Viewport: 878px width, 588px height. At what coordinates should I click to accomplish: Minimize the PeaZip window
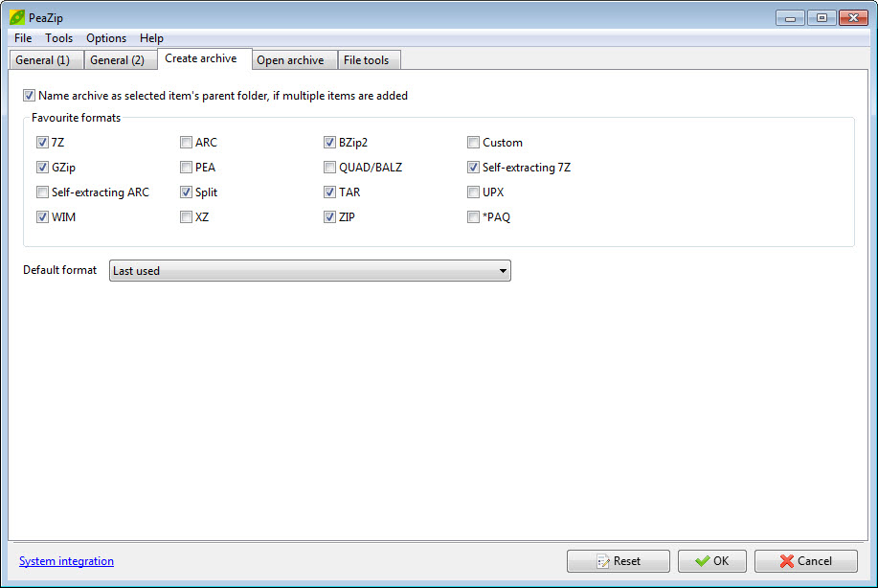(790, 18)
